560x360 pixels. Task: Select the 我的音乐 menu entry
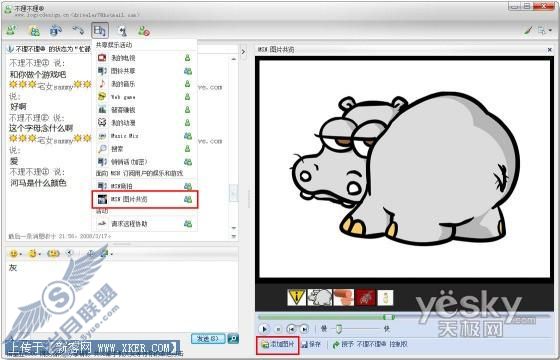point(145,84)
